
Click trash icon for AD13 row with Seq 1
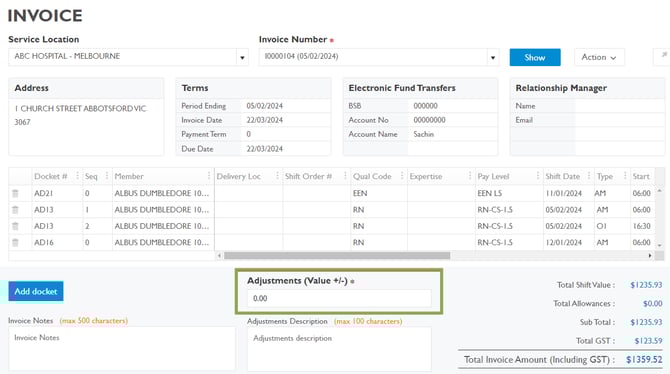pyautogui.click(x=15, y=209)
